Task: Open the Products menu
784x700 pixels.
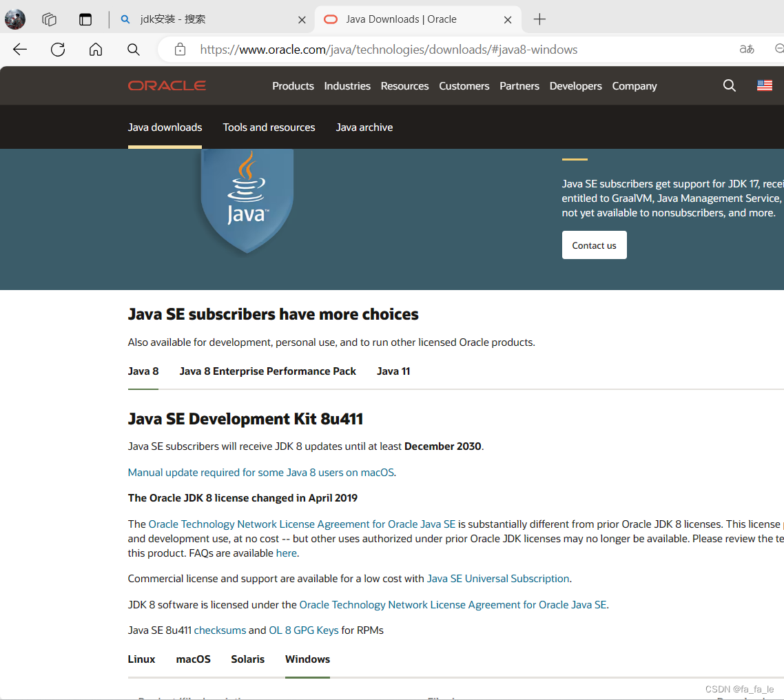Action: coord(293,86)
